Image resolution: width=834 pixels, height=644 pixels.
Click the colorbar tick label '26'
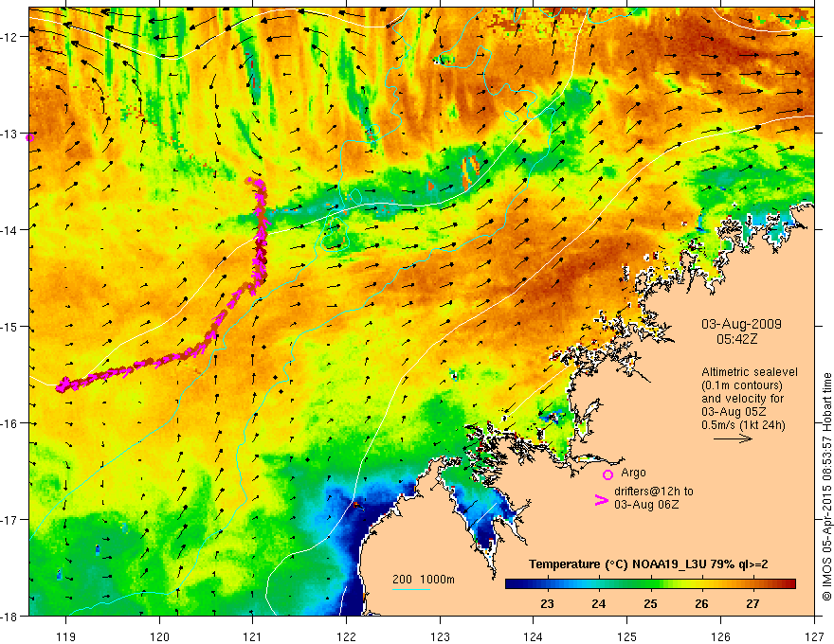701,604
